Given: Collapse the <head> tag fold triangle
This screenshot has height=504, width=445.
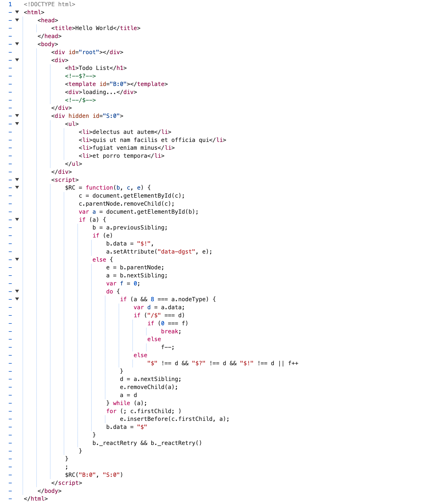Looking at the screenshot, I should coord(17,20).
